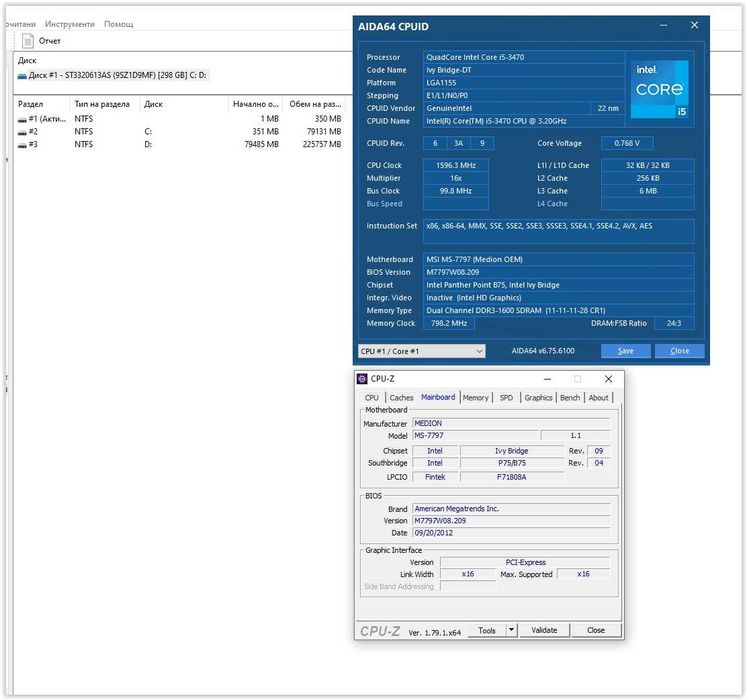The height and width of the screenshot is (700, 747).
Task: Click the 6 MB L3 Cache value
Action: point(647,191)
